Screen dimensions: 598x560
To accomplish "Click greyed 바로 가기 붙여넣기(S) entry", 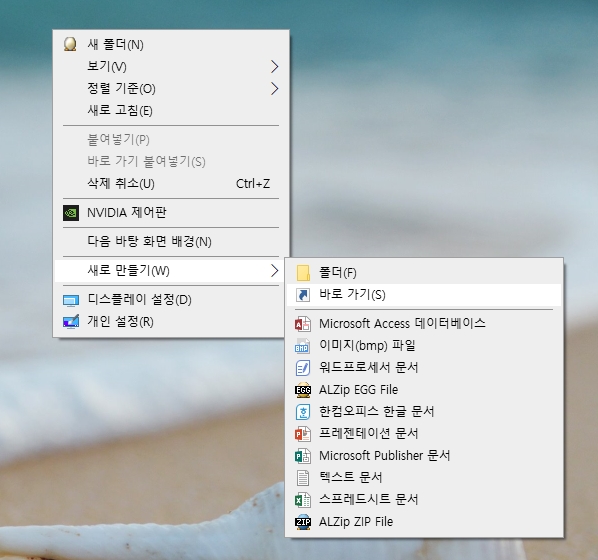I will click(x=171, y=162).
